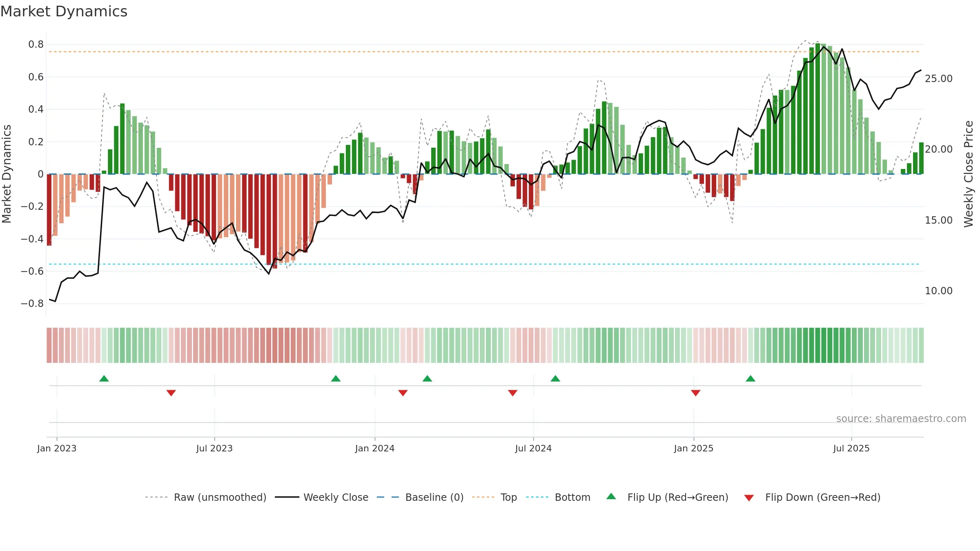Click the red Flip Down triangle in the legend
Image resolution: width=980 pixels, height=551 pixels.
(x=749, y=498)
